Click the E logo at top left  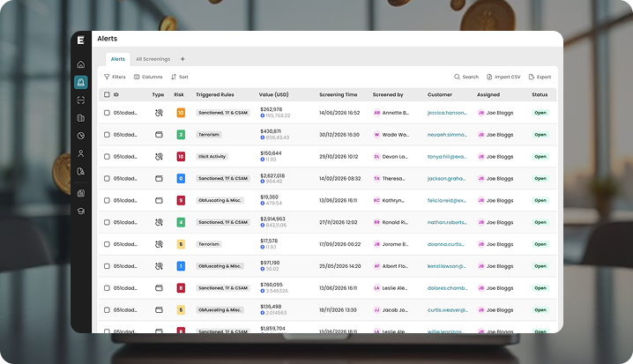81,40
